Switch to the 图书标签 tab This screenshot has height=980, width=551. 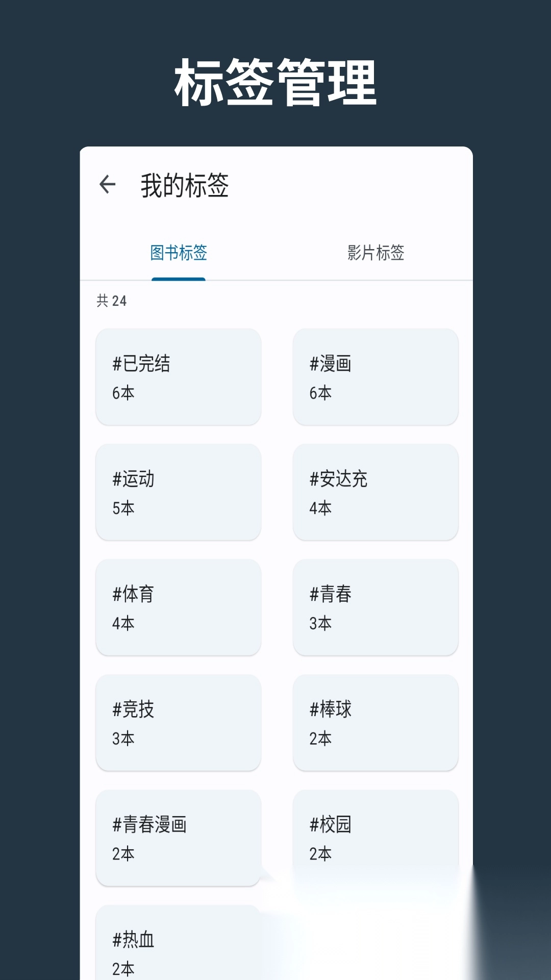click(179, 253)
